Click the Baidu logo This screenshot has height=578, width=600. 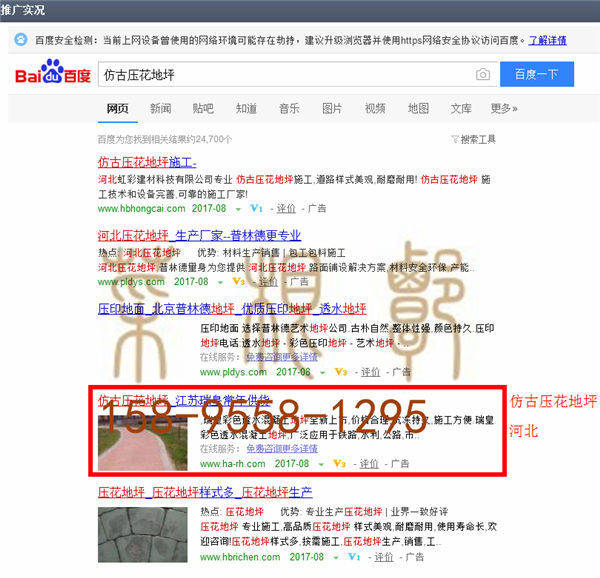click(53, 72)
